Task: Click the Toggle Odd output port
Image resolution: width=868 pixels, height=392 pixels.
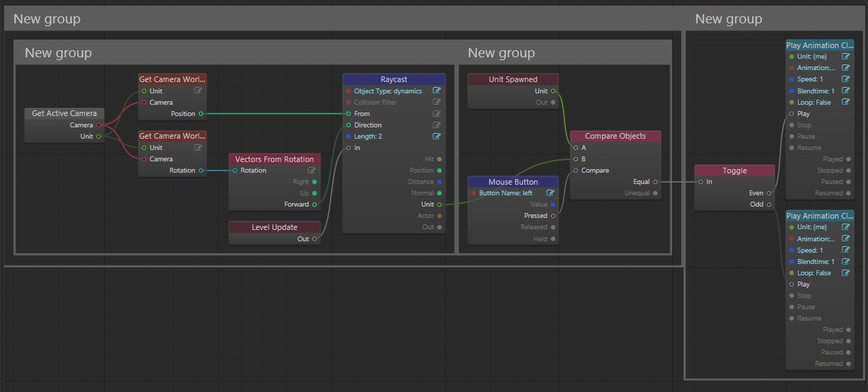Action: (x=769, y=204)
